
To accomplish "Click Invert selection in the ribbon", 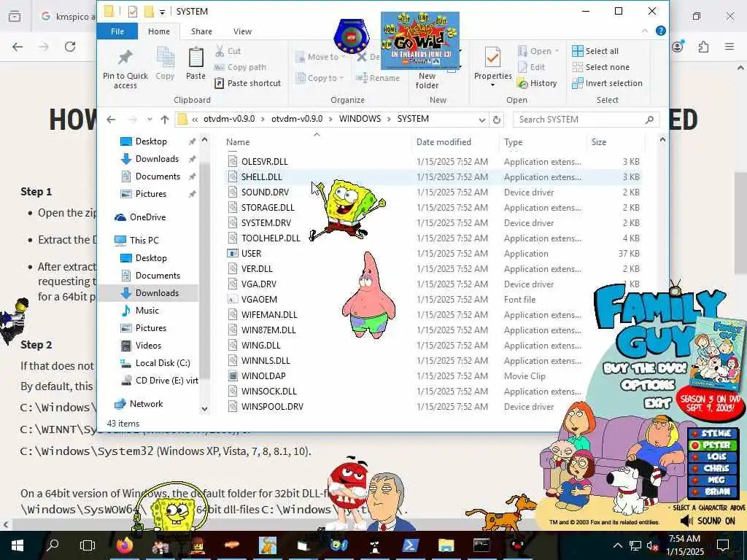I will (x=608, y=83).
